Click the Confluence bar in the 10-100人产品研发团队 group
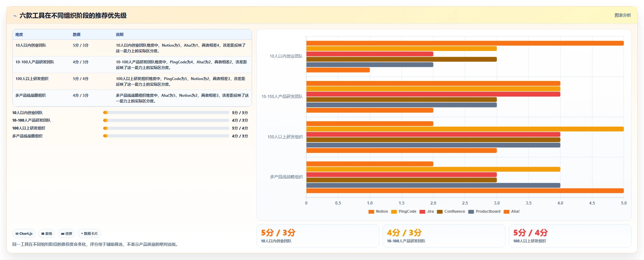 tap(401, 100)
